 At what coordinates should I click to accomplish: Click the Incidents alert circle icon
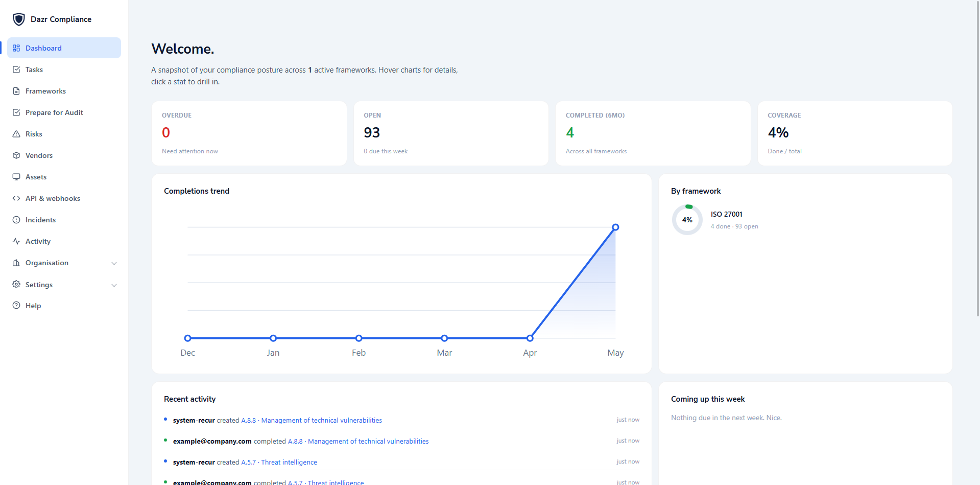16,220
